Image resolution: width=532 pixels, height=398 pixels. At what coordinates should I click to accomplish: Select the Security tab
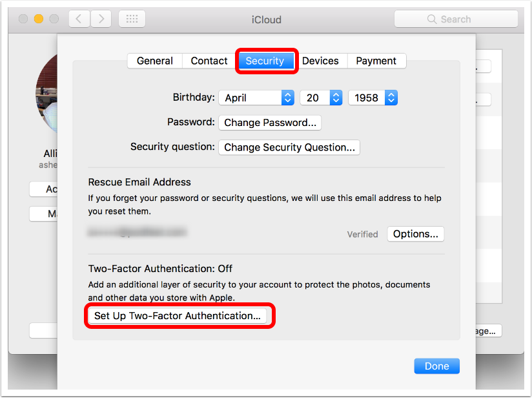[x=265, y=61]
